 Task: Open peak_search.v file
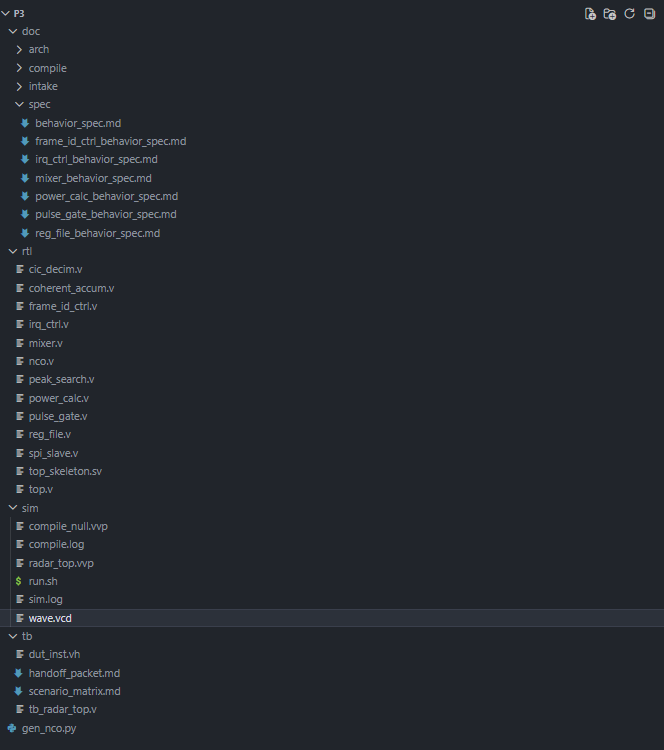point(61,379)
